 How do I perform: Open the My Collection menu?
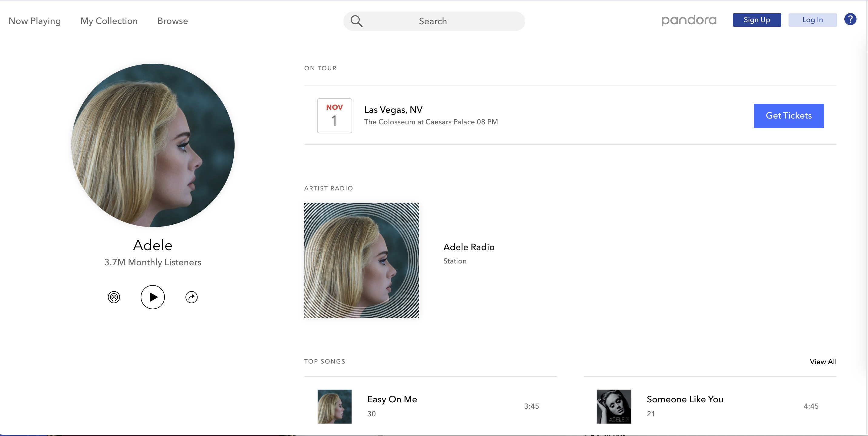click(x=109, y=21)
